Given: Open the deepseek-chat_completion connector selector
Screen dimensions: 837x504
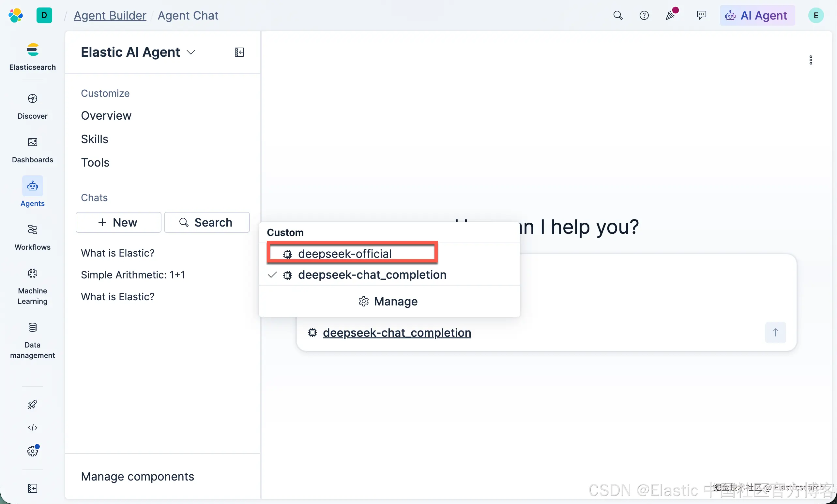Looking at the screenshot, I should coord(389,333).
